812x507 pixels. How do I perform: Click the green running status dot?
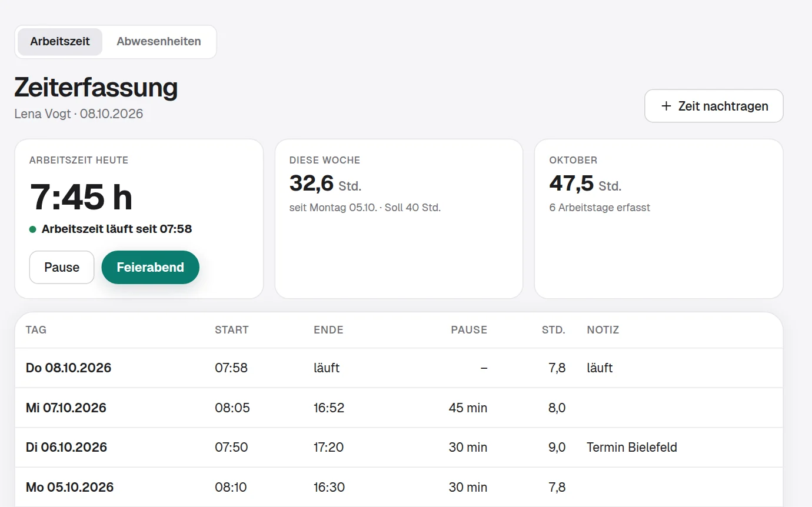pyautogui.click(x=33, y=229)
